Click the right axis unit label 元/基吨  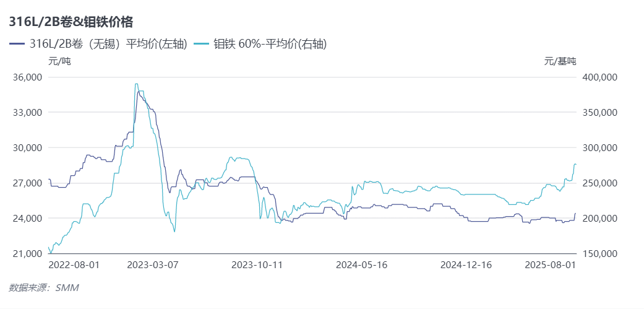(560, 61)
